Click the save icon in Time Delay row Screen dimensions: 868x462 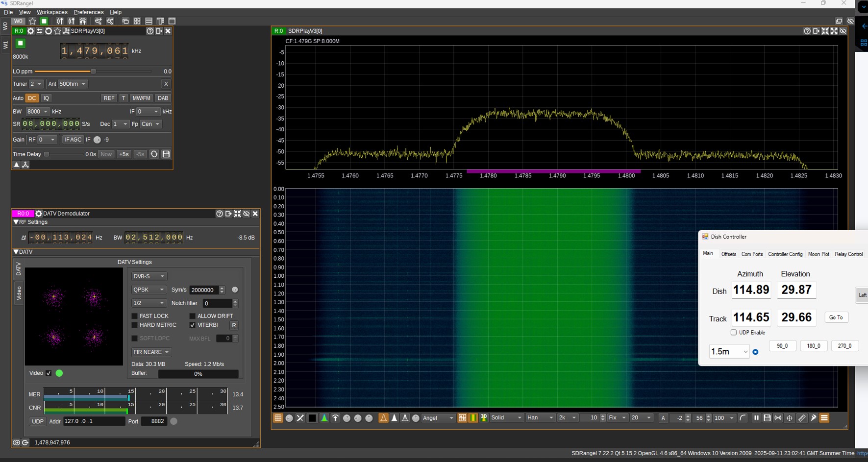166,154
